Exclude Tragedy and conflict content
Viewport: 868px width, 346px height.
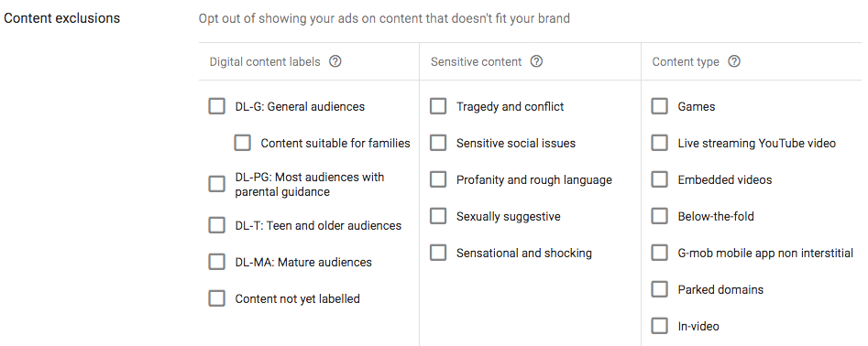438,106
